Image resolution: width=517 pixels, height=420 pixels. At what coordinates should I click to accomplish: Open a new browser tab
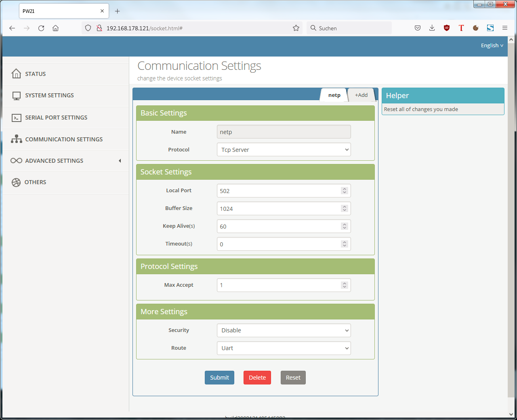118,11
